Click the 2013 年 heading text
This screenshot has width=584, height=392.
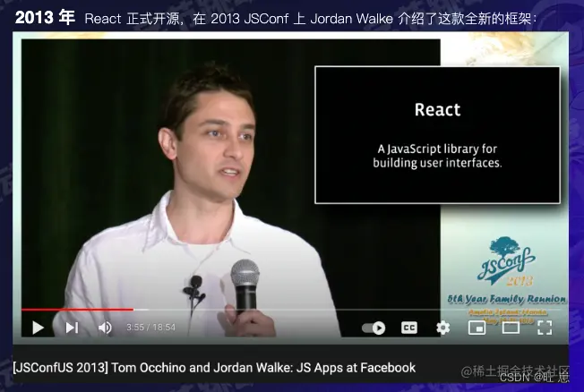click(45, 18)
